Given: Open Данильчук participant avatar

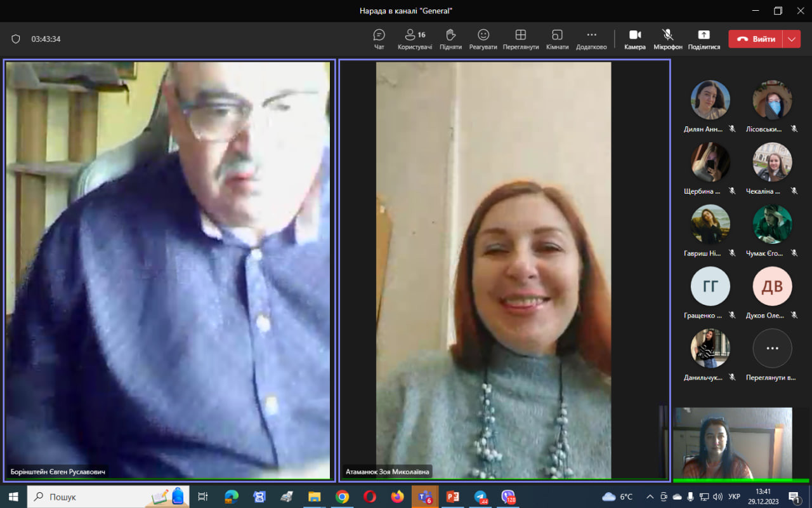Looking at the screenshot, I should coord(710,349).
